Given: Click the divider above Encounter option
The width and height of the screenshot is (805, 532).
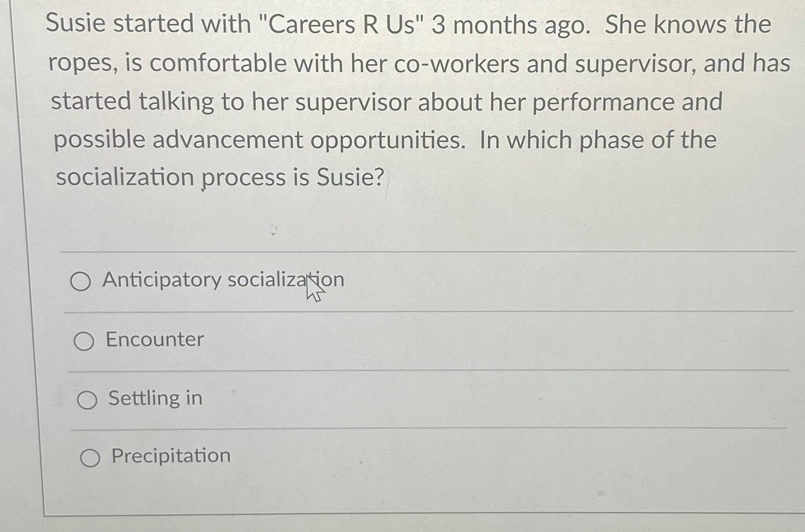Looking at the screenshot, I should click(414, 312).
